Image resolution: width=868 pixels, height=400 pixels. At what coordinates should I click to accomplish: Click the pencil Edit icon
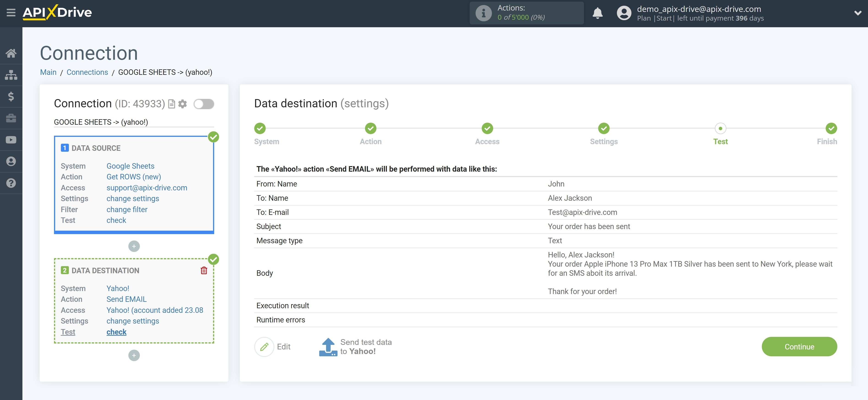point(264,346)
